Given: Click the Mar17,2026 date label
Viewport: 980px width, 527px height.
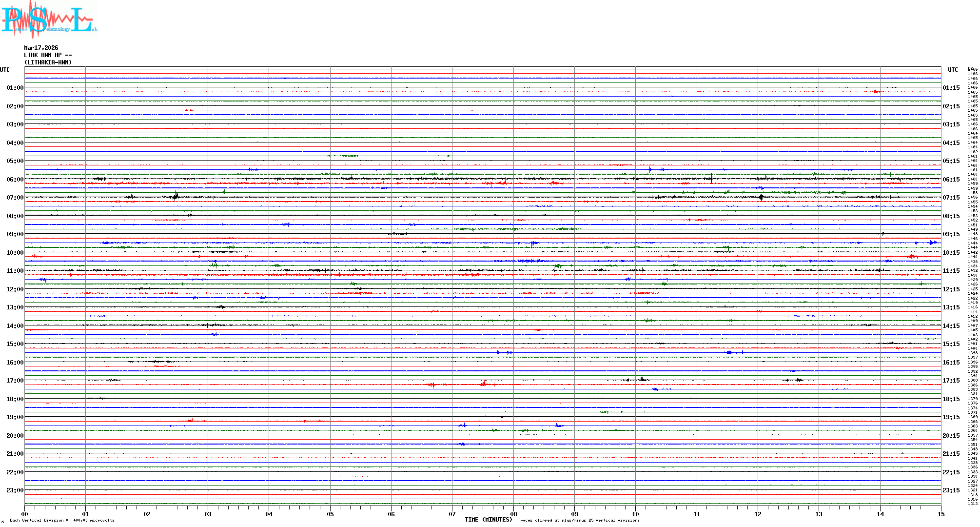Looking at the screenshot, I should (41, 48).
